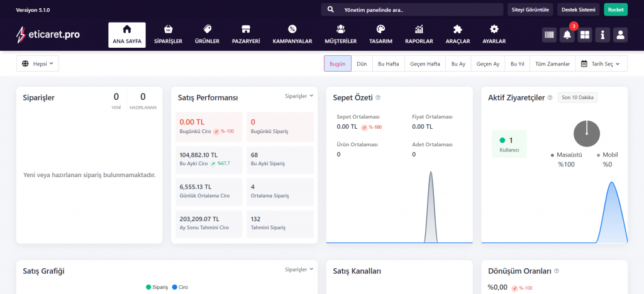Open the notifications bell icon
644x294 pixels.
point(567,35)
